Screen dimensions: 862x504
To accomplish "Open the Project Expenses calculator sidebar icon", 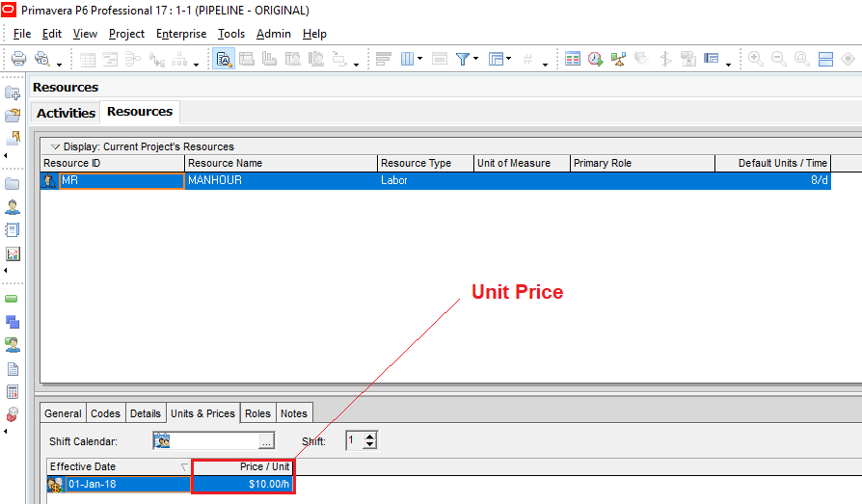I will [13, 391].
